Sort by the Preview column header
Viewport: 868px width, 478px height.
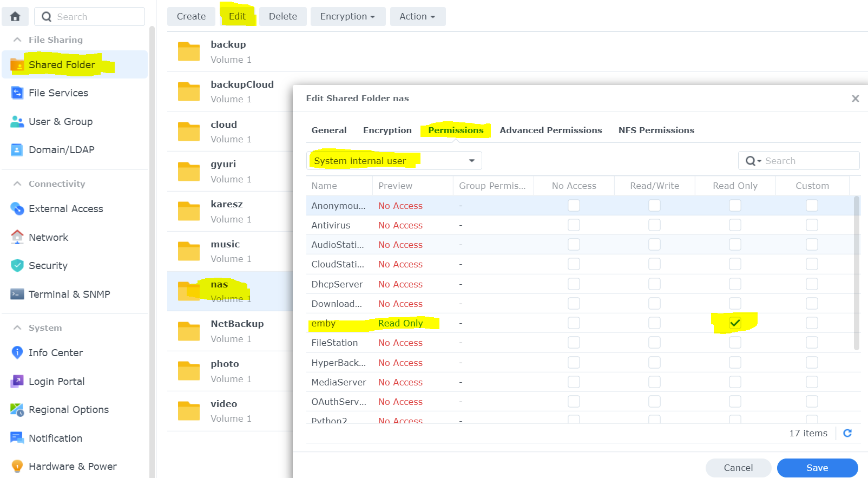(x=412, y=186)
